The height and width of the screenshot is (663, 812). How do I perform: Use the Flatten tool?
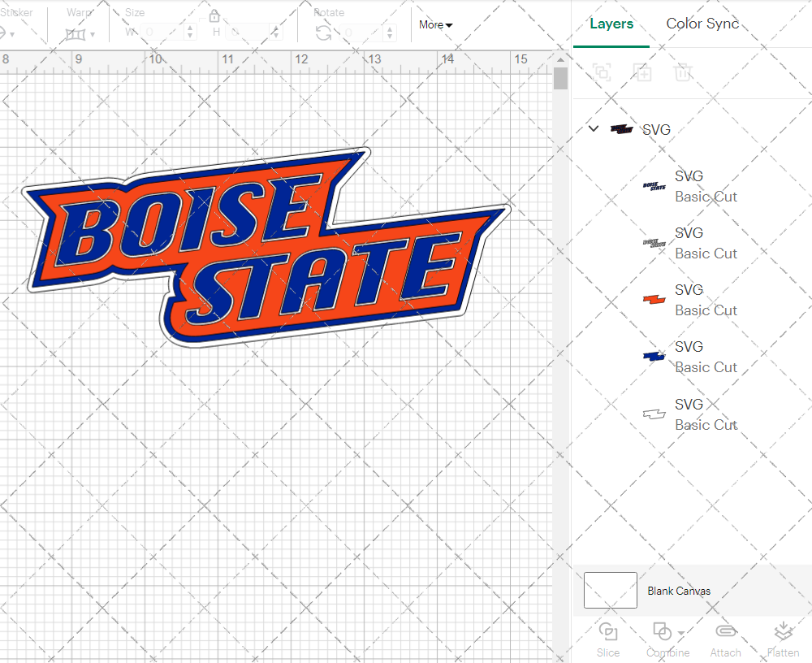coord(783,639)
